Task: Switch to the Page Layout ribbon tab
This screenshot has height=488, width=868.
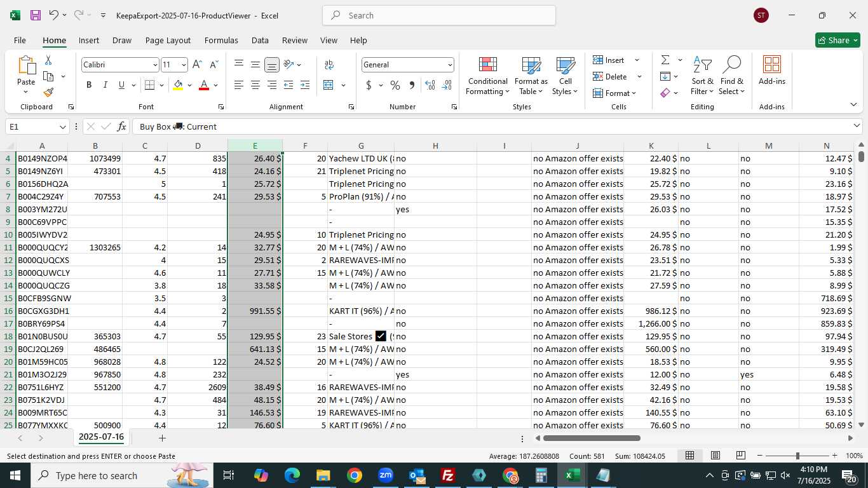Action: coord(168,40)
